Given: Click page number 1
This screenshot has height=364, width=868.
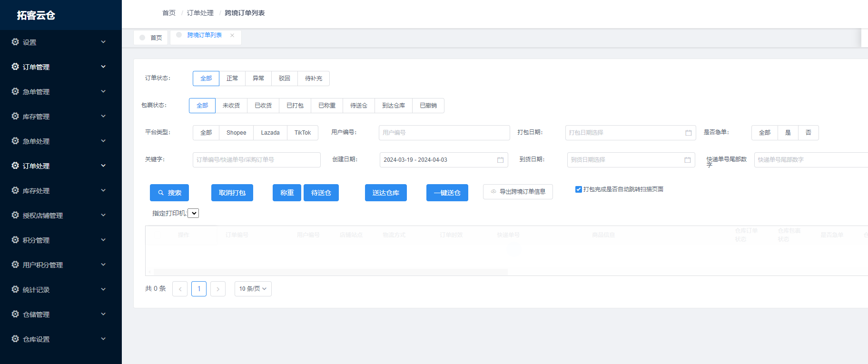Looking at the screenshot, I should coord(199,289).
